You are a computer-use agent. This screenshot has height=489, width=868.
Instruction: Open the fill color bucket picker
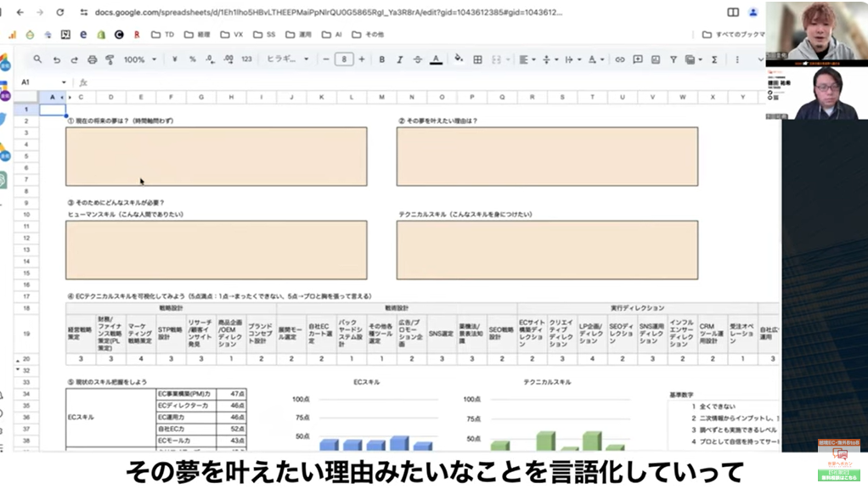pyautogui.click(x=459, y=59)
